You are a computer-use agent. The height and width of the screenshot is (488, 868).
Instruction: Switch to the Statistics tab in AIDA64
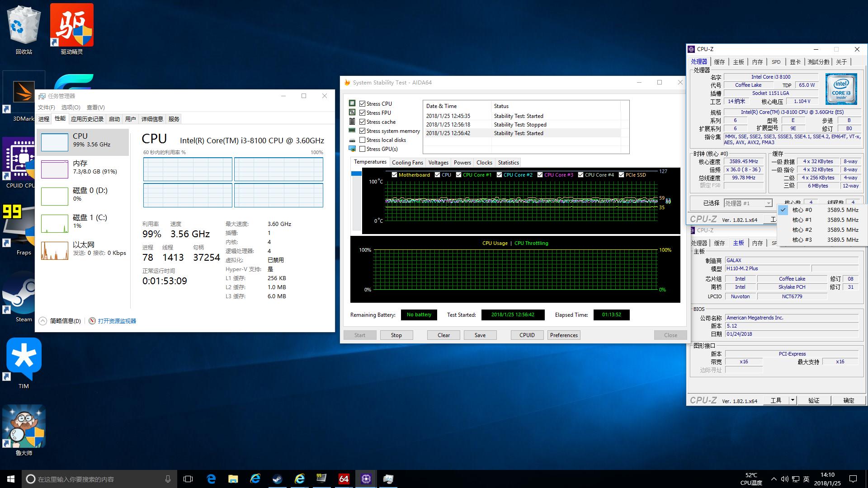tap(508, 162)
